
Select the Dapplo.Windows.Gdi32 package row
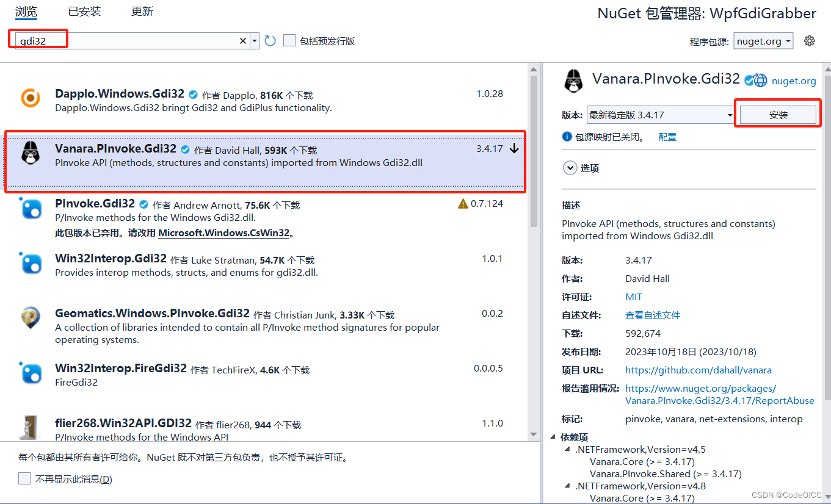pyautogui.click(x=265, y=100)
